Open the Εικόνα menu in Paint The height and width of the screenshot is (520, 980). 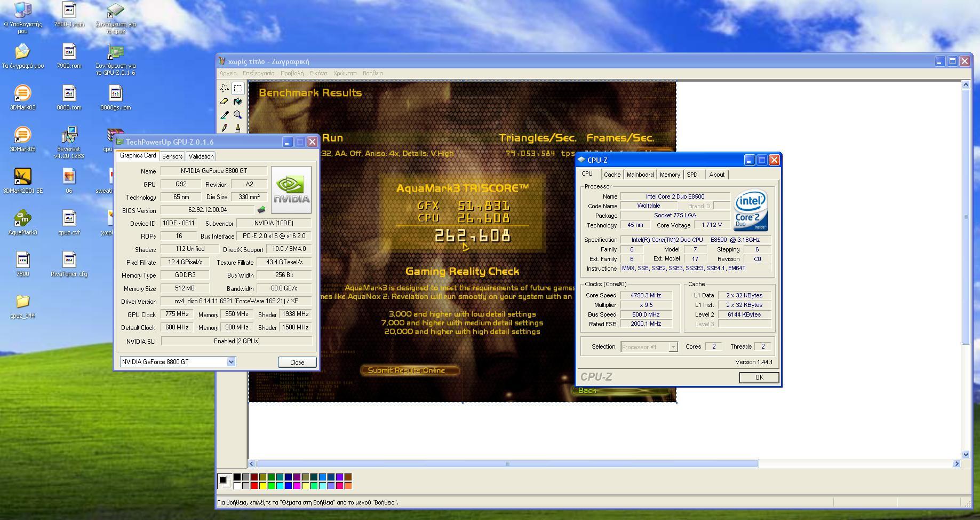coord(318,73)
